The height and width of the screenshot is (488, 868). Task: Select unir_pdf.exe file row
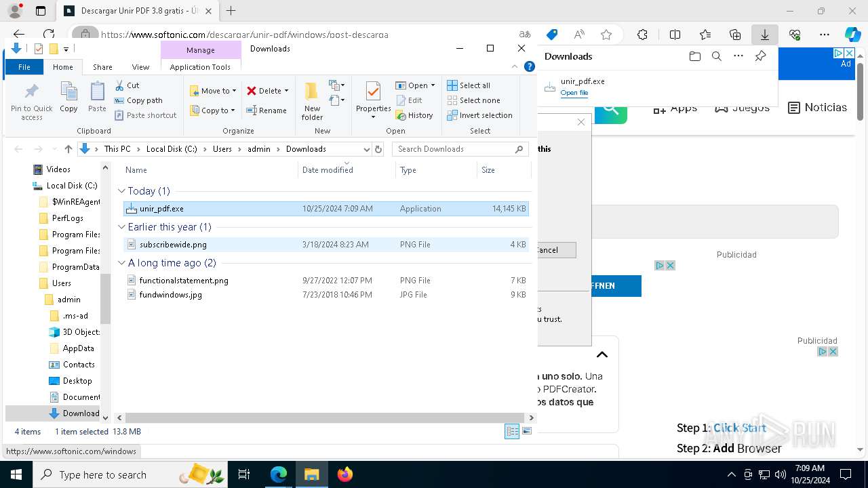pyautogui.click(x=326, y=209)
